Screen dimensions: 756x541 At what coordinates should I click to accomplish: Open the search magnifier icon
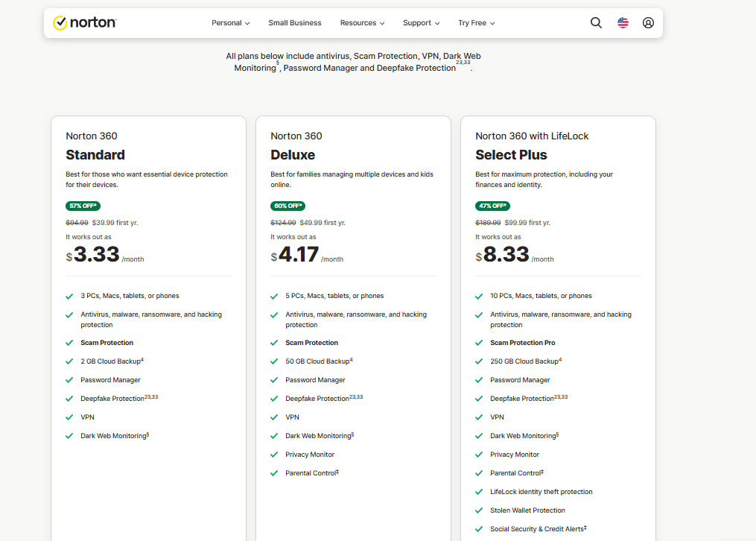coord(596,22)
